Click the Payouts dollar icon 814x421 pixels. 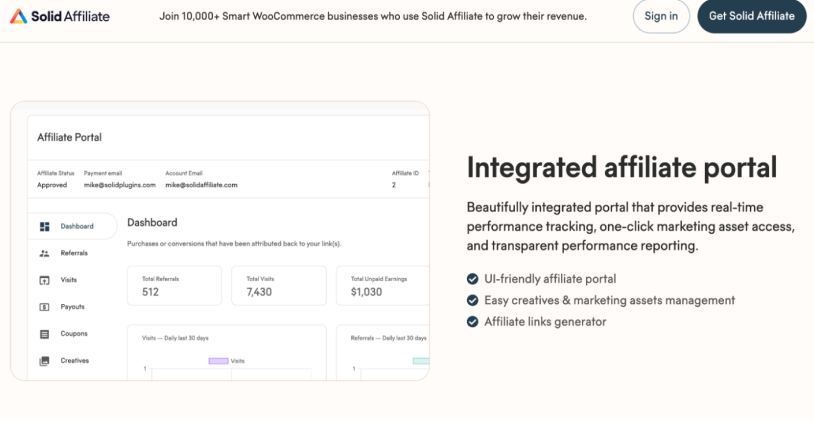point(45,307)
